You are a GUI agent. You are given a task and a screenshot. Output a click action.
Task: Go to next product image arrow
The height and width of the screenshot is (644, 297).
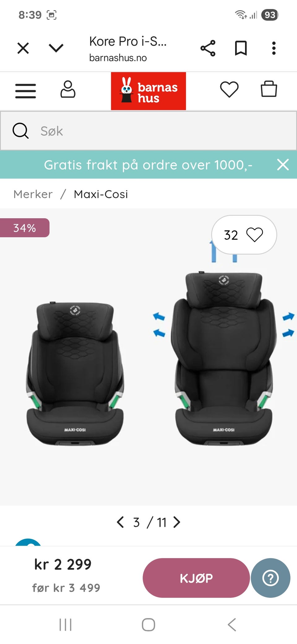(177, 522)
